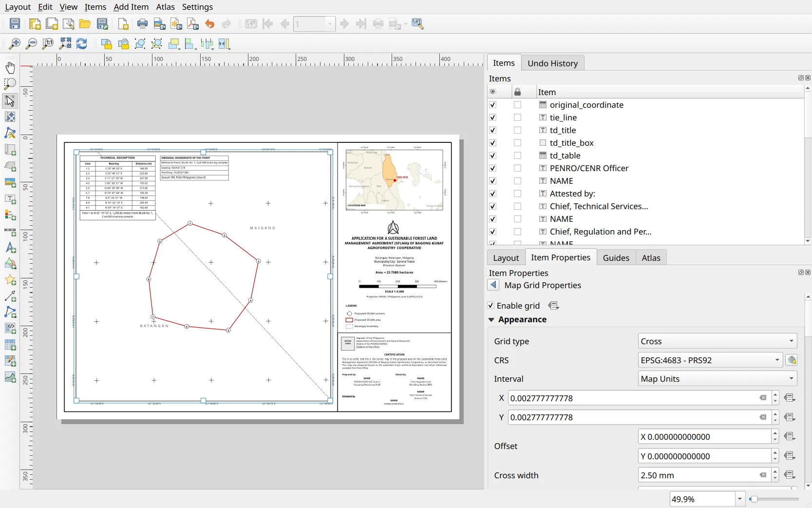Switch to the Undo History tab
Screen dimensions: 812x508
pyautogui.click(x=552, y=63)
